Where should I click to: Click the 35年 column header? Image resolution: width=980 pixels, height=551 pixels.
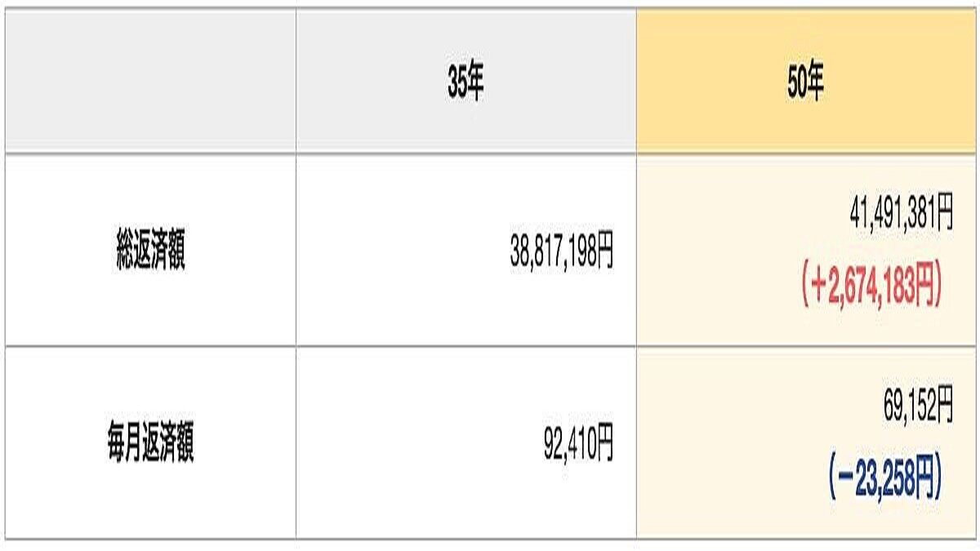[465, 82]
